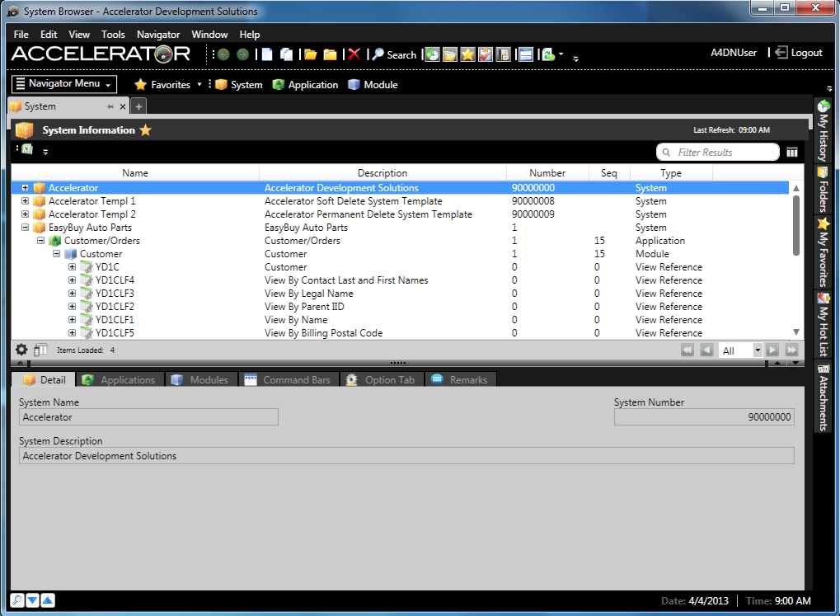The height and width of the screenshot is (616, 840).
Task: Click the New document toolbar icon
Action: (x=267, y=54)
